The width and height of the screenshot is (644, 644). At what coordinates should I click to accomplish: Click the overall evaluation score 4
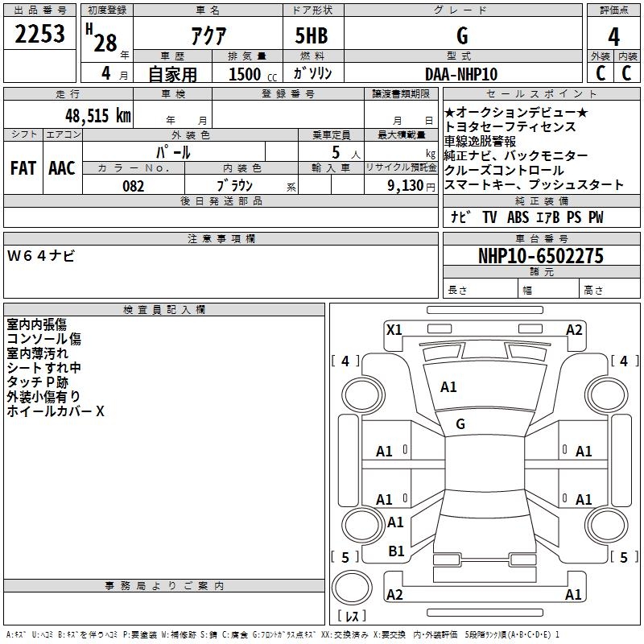(613, 37)
